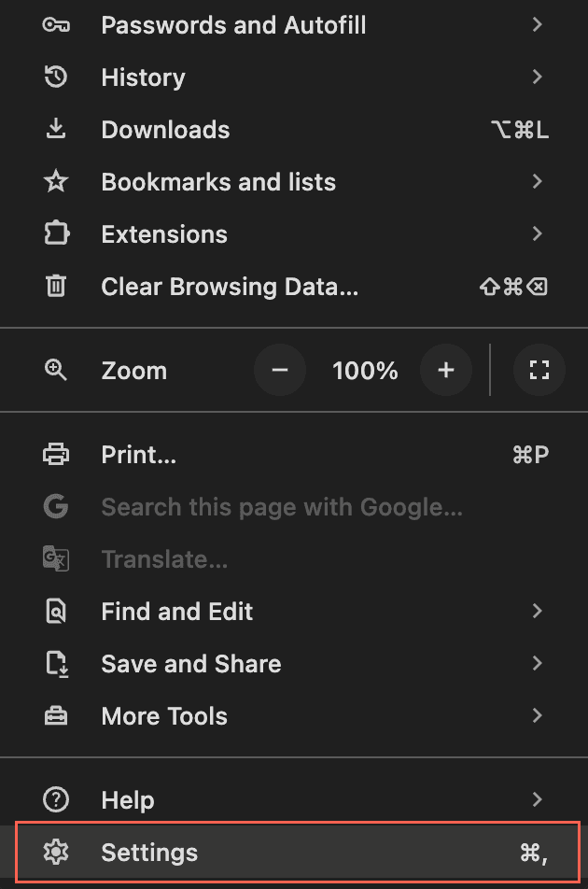The image size is (588, 889).
Task: Click the History clock icon
Action: coord(56,78)
